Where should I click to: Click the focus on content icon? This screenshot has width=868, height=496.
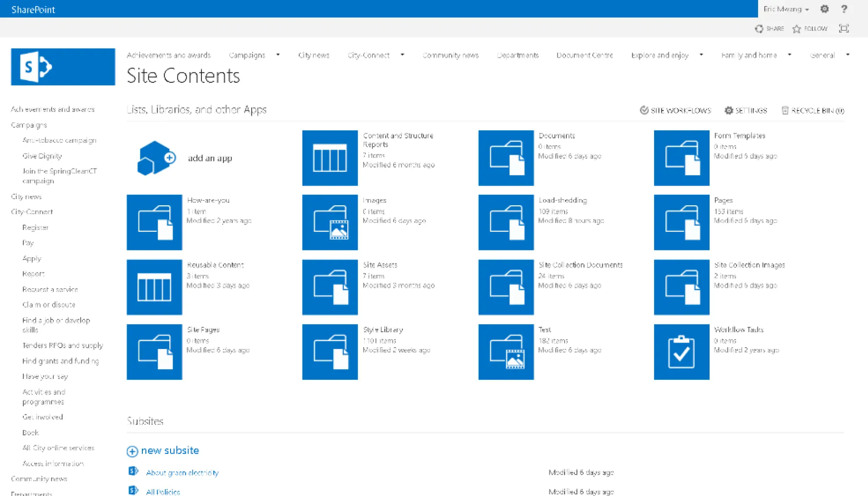click(x=844, y=29)
